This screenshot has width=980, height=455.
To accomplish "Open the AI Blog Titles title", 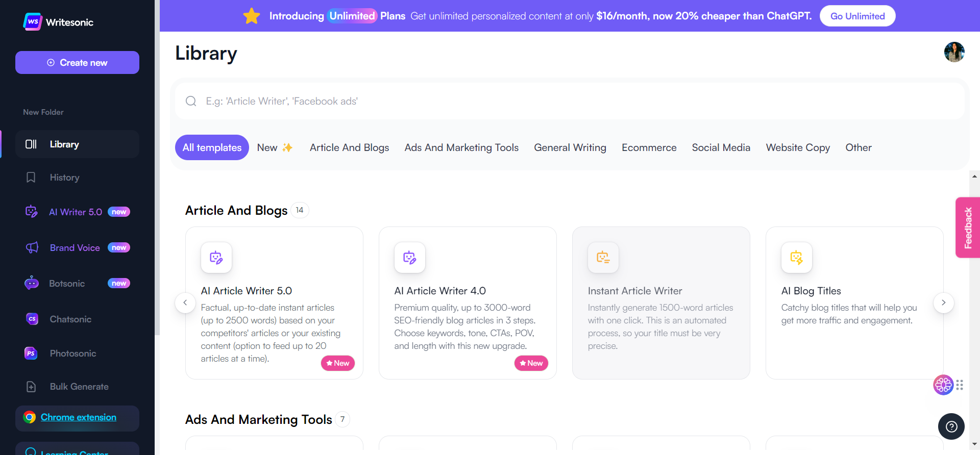I will point(811,291).
